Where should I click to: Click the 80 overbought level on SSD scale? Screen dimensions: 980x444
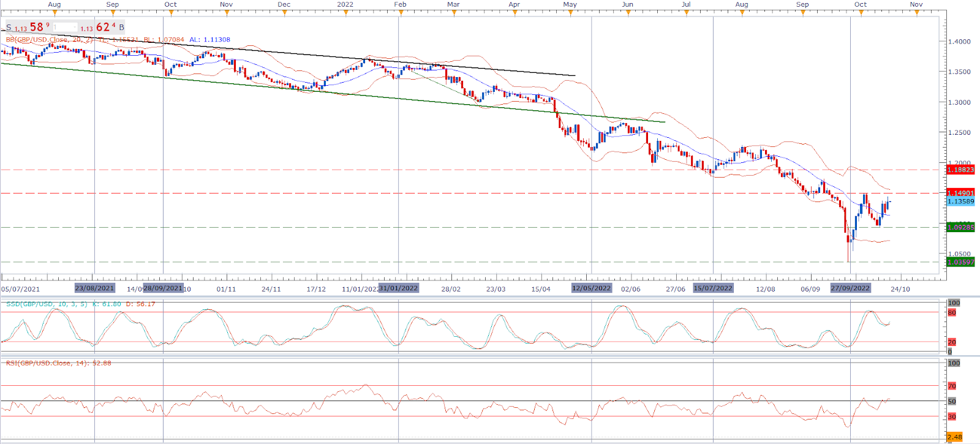pyautogui.click(x=952, y=312)
